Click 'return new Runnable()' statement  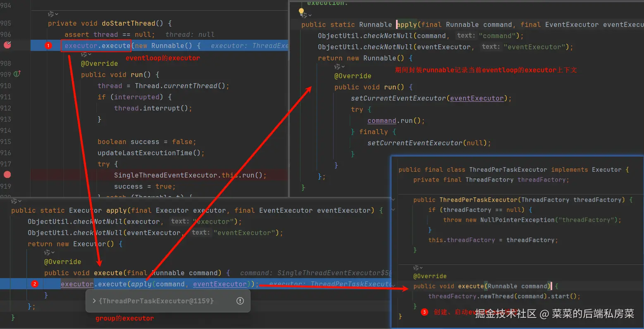click(x=361, y=58)
